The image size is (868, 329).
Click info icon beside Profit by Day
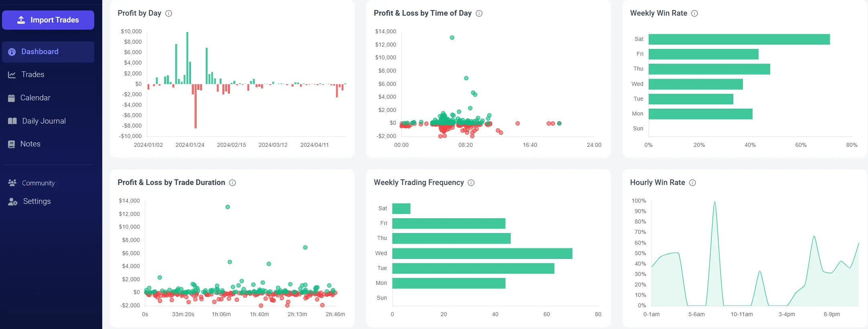pyautogui.click(x=169, y=14)
